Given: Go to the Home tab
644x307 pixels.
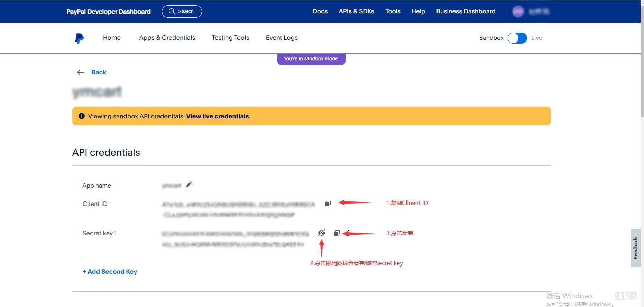Looking at the screenshot, I should [x=112, y=38].
